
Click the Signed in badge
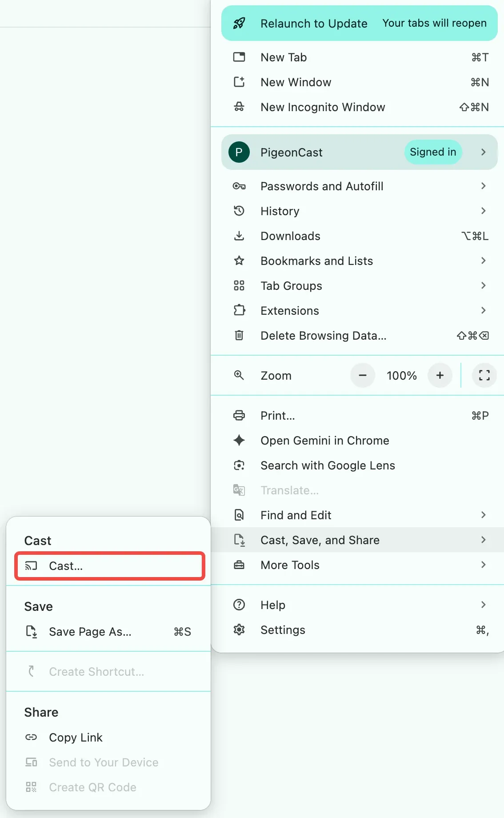click(x=433, y=152)
